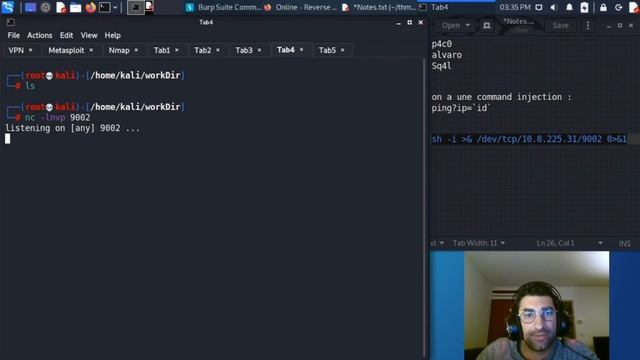The height and width of the screenshot is (360, 640).
Task: Close the Tab3 tab
Action: 259,50
